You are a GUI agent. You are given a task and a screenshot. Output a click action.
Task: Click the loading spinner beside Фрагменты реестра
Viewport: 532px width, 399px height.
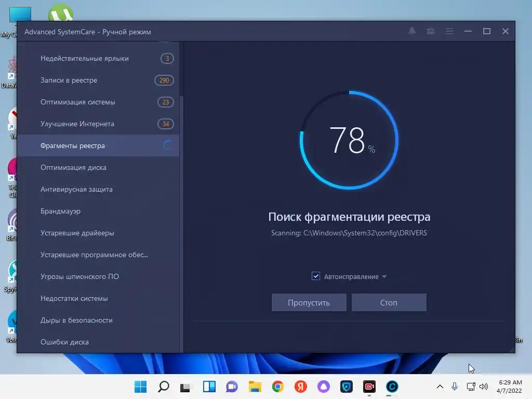(168, 145)
